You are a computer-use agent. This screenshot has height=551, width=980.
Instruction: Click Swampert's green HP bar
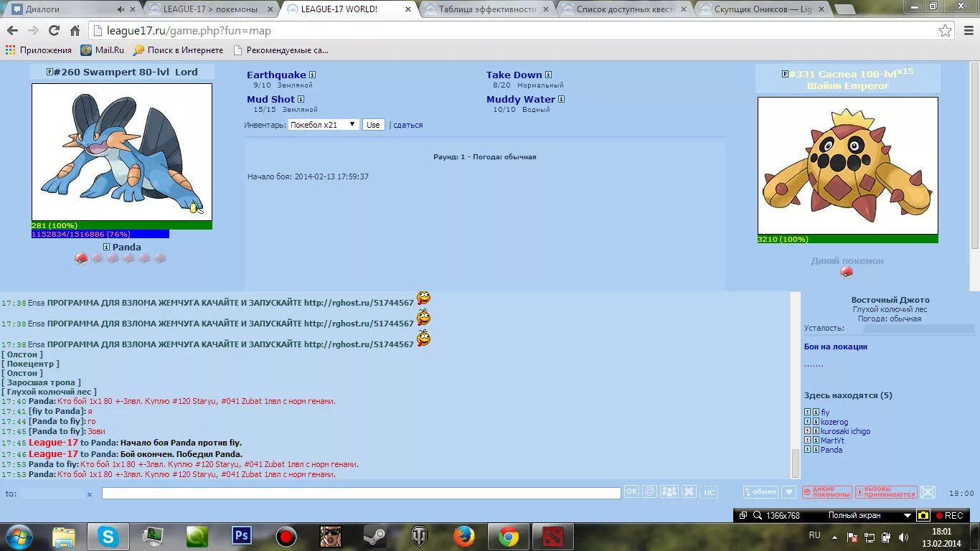122,225
